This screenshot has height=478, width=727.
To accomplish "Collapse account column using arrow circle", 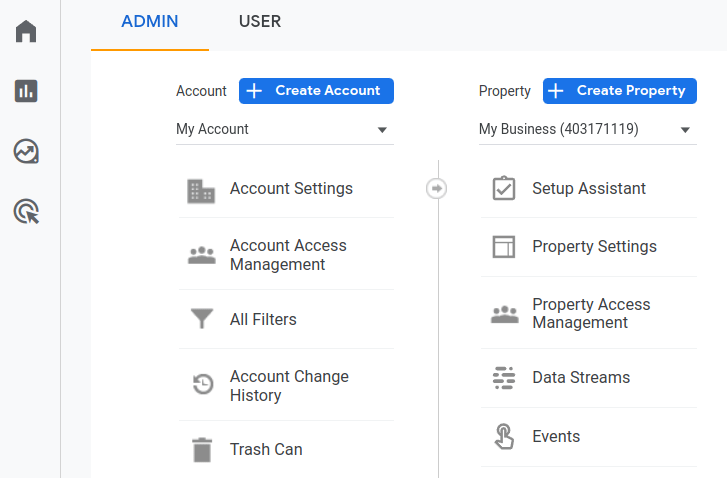I will [436, 189].
